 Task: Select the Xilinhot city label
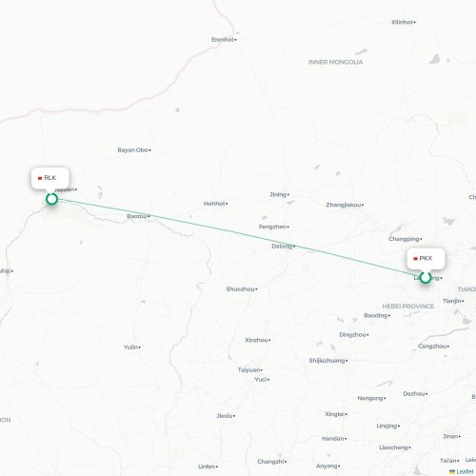coord(402,22)
